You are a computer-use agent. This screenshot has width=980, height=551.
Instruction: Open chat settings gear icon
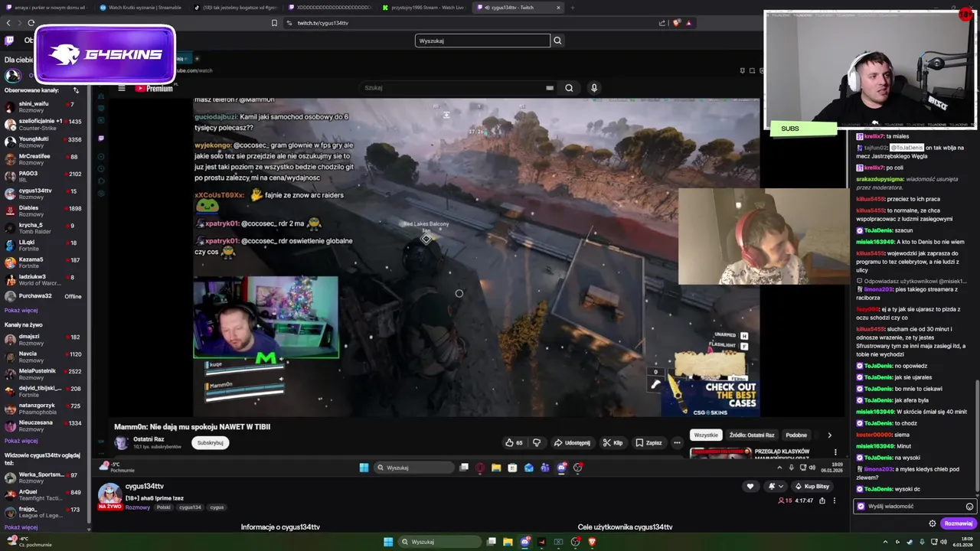click(x=932, y=524)
